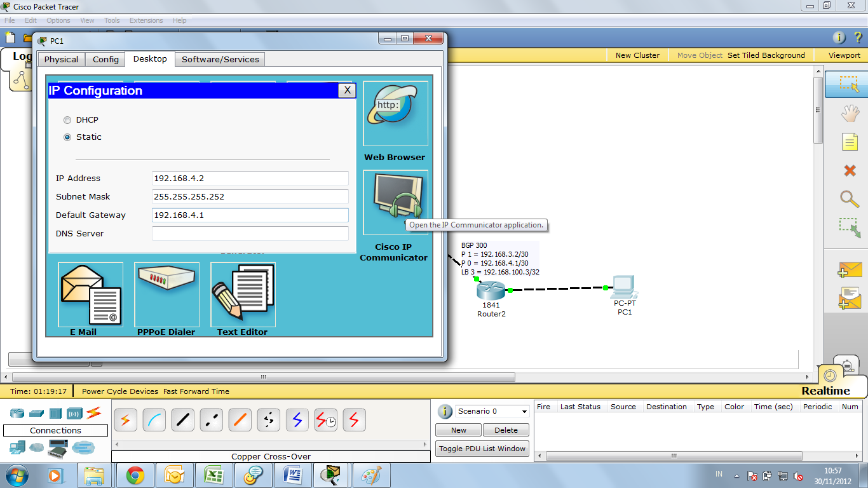This screenshot has width=868, height=488.
Task: Open the Web Browser desktop app
Action: (395, 114)
